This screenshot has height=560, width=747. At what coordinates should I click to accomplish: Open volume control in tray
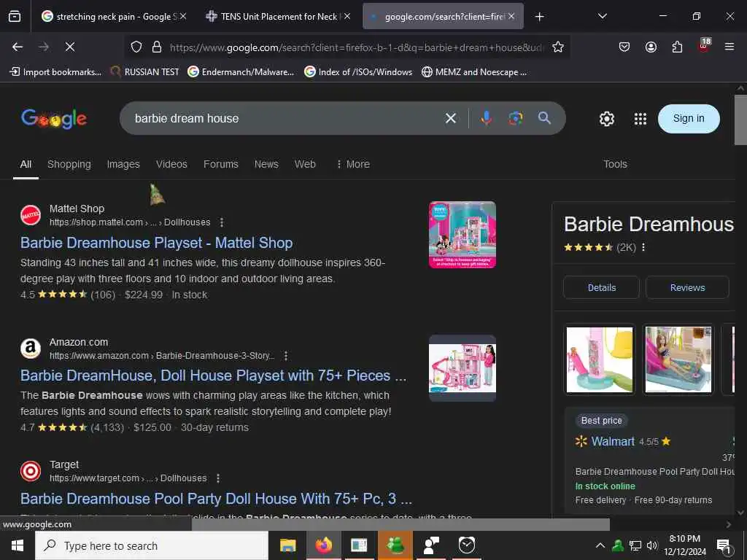(651, 545)
